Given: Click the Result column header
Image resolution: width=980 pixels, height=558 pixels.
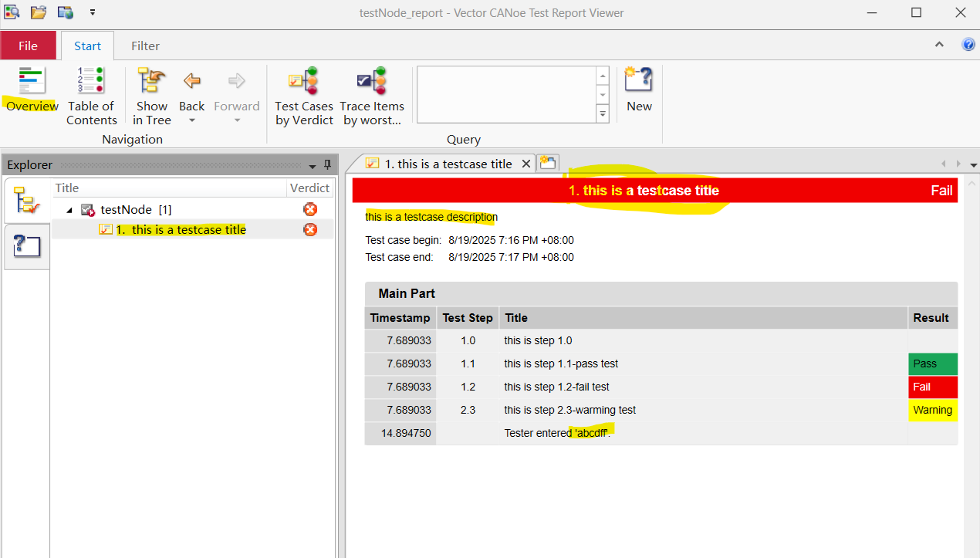Looking at the screenshot, I should pyautogui.click(x=932, y=318).
